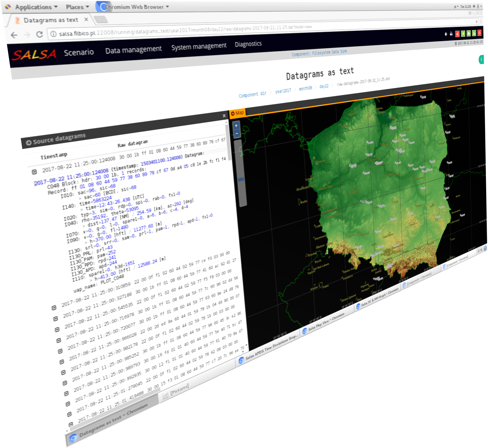Bookmark this page with star icon
Viewport: 488px width, 448px height.
click(476, 22)
